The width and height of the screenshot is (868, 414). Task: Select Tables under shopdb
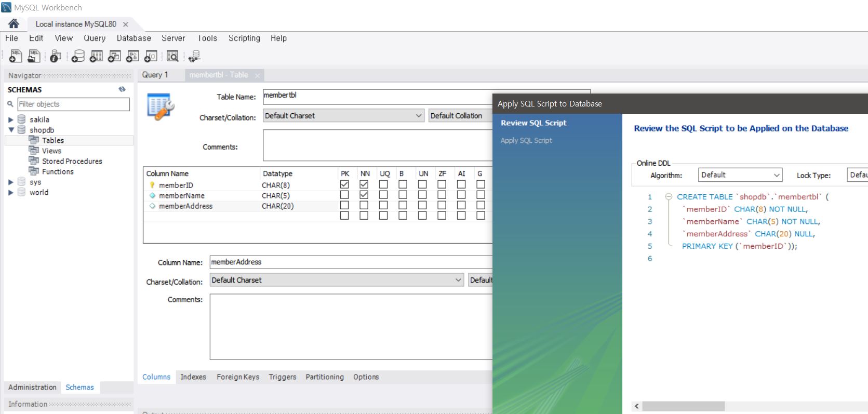53,140
